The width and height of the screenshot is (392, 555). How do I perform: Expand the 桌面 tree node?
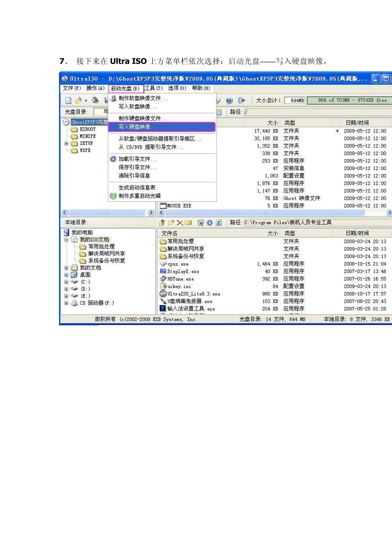tap(66, 275)
